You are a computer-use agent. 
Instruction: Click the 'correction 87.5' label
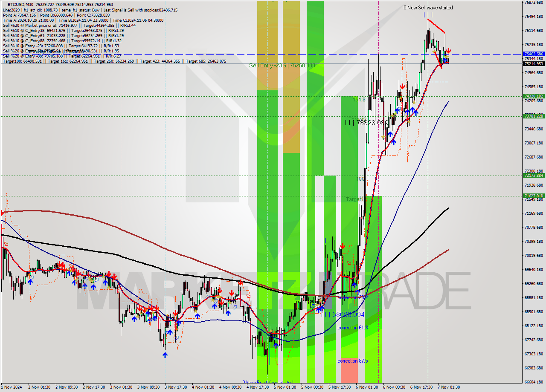pos(352,361)
